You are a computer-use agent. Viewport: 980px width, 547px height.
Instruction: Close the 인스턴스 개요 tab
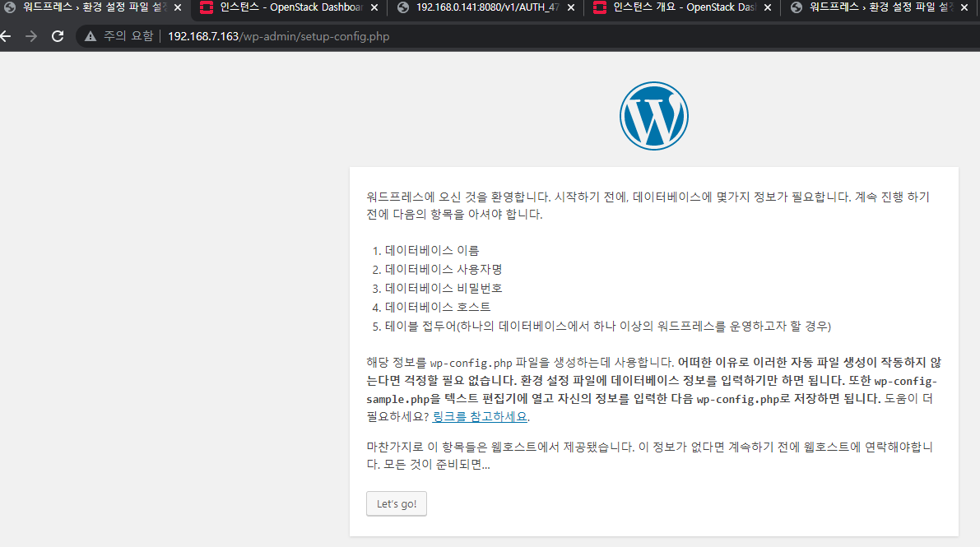point(768,7)
